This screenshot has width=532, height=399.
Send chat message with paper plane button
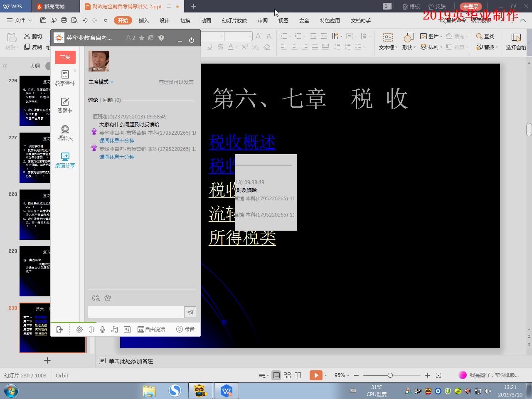coord(190,312)
